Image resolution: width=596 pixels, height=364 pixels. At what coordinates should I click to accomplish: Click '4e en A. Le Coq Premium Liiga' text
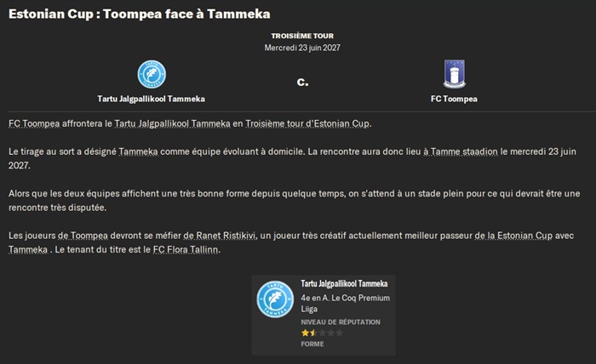345,304
